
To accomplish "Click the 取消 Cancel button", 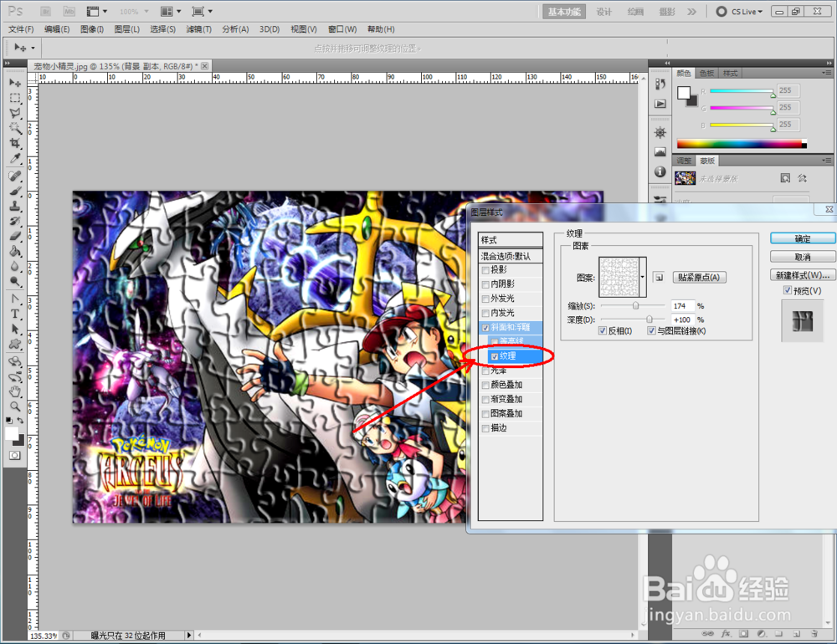I will pyautogui.click(x=803, y=257).
